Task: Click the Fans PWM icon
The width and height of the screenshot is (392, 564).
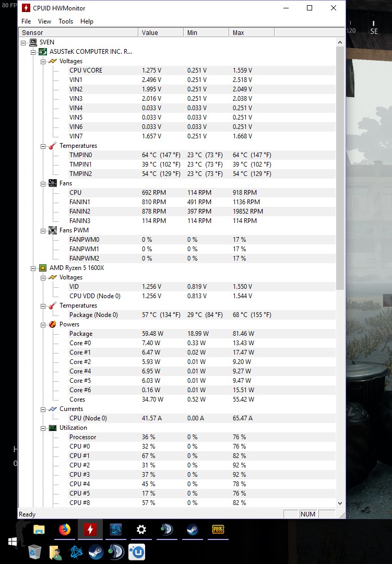Action: pyautogui.click(x=53, y=230)
